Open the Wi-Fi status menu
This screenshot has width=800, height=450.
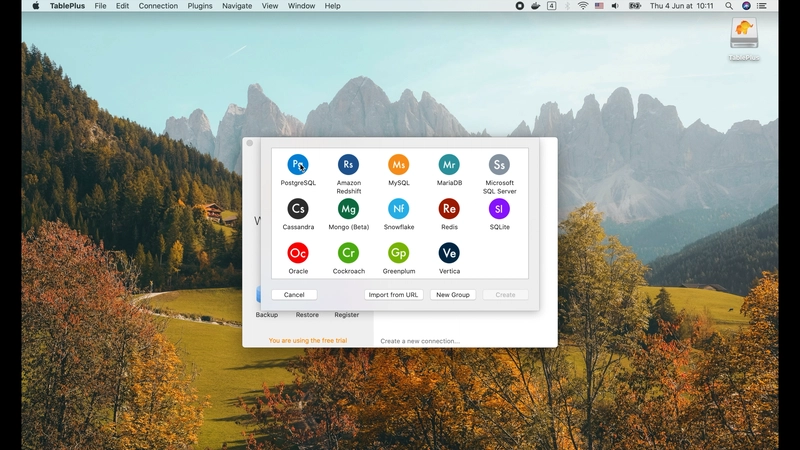583,6
